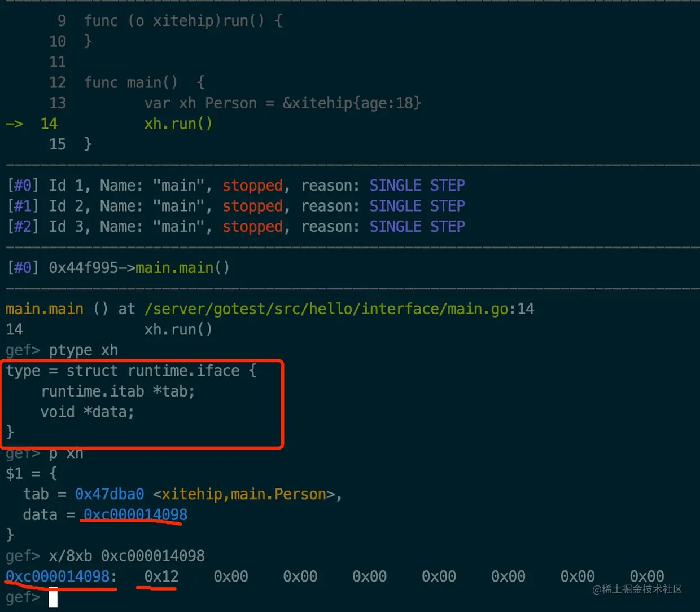Click the 'SINGLE STEP' reason of thread Id 1
700x612 pixels.
pyautogui.click(x=417, y=186)
